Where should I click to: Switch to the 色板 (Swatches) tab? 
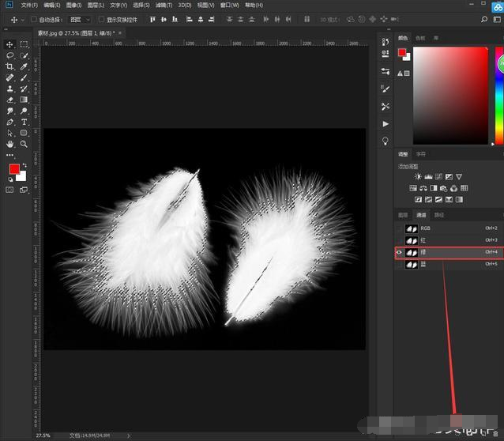tap(420, 37)
